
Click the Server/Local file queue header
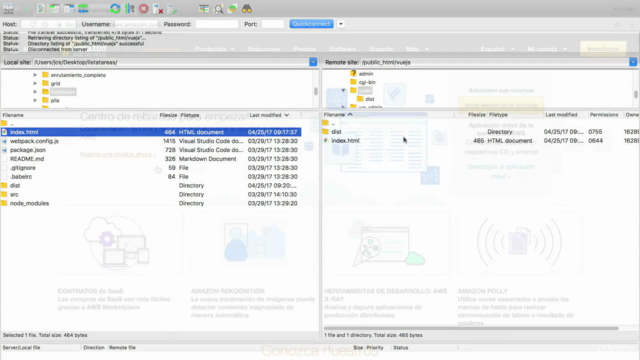tap(21, 348)
